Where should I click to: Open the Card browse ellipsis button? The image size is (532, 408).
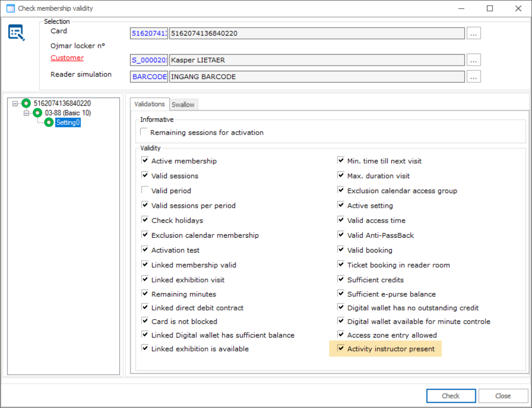474,33
